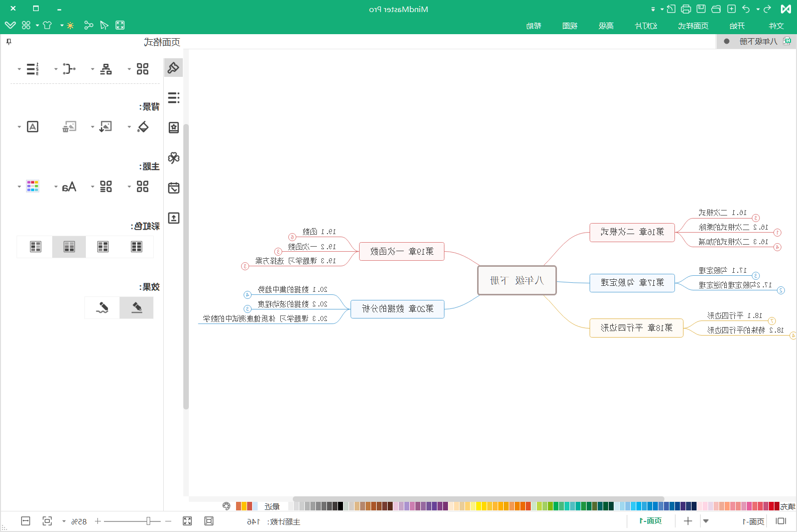
Task: Click the watermark A icon
Action: (33, 127)
